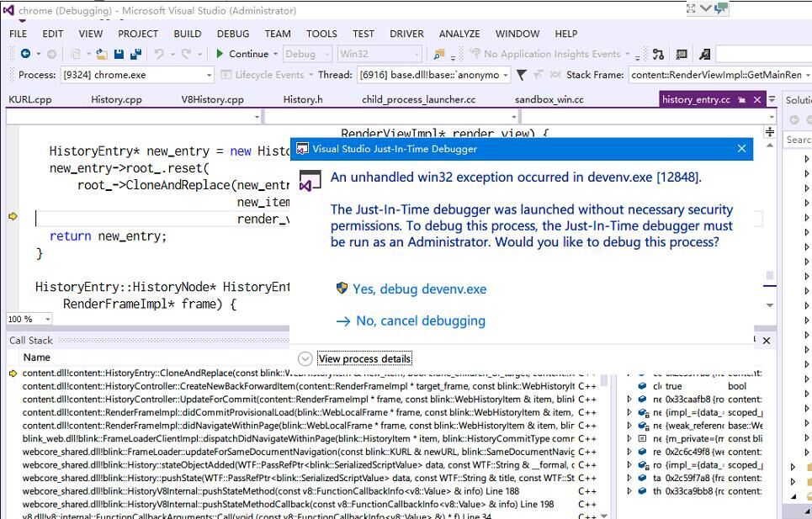Click the green Continue play icon
Screen dimensions: 812x519
[220, 53]
